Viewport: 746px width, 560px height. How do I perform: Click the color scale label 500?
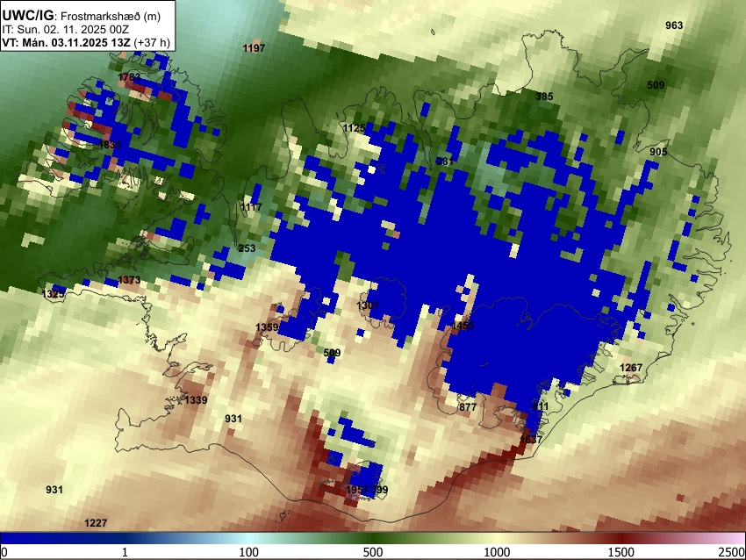373,552
